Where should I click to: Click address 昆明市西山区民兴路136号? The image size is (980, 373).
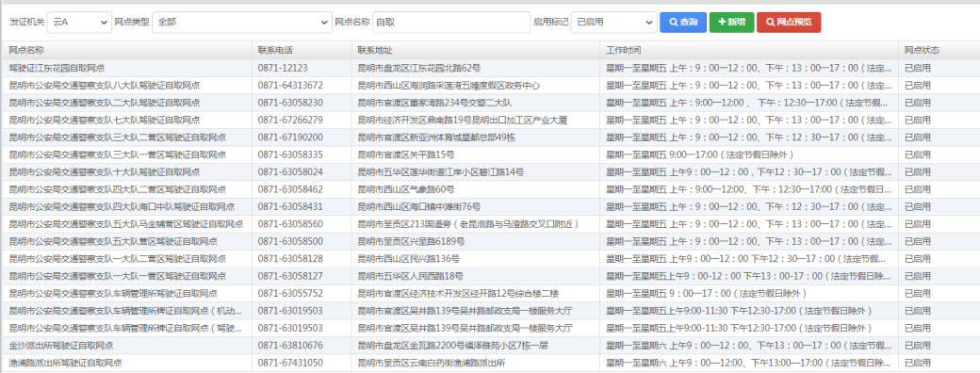[x=408, y=259]
